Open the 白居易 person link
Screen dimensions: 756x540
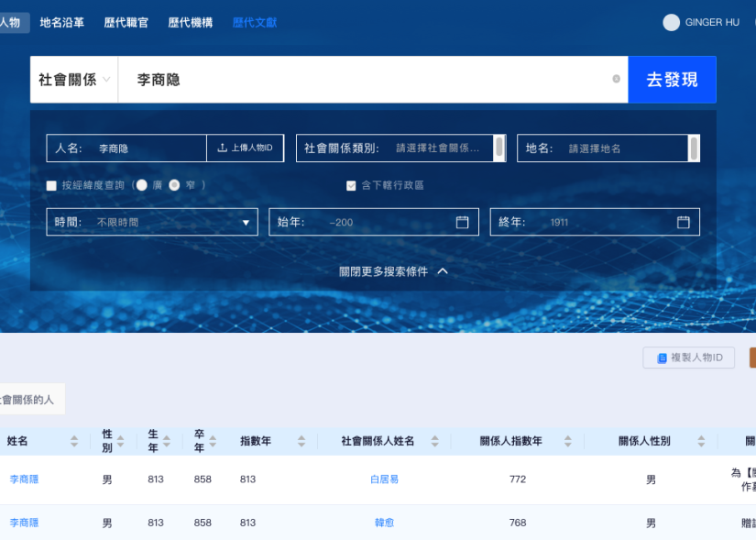(x=384, y=479)
